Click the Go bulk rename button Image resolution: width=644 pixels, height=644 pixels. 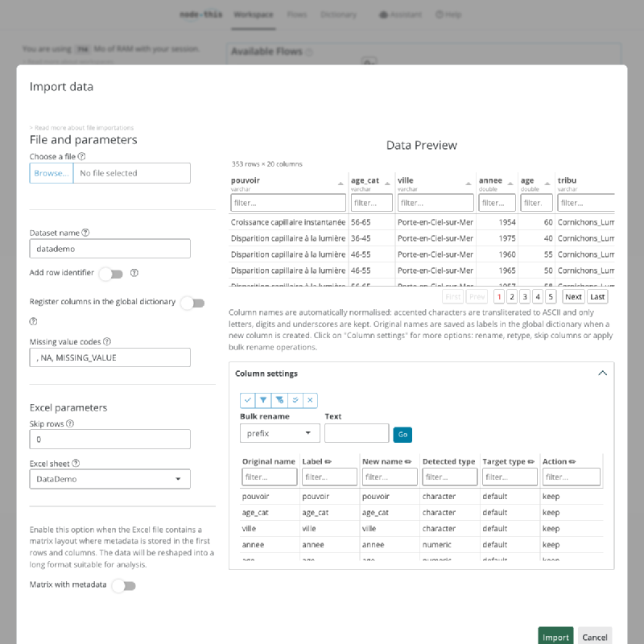click(x=402, y=435)
